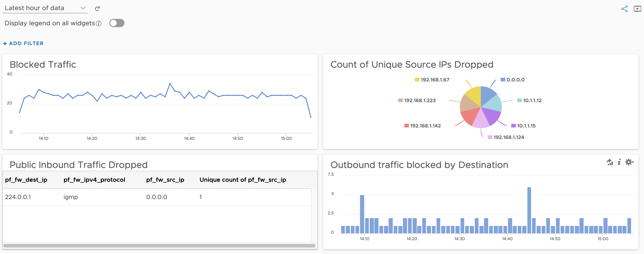
Task: Click the Add Filter link
Action: tap(23, 43)
